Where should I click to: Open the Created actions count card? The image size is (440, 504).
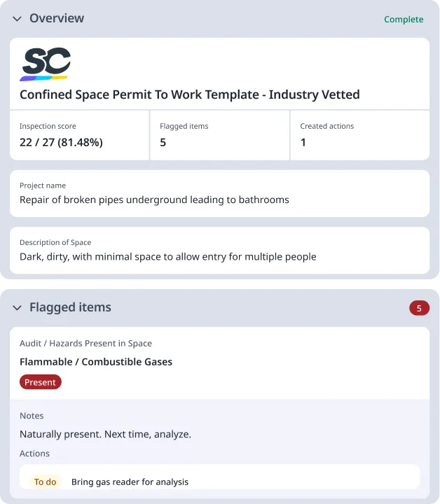[x=359, y=135]
